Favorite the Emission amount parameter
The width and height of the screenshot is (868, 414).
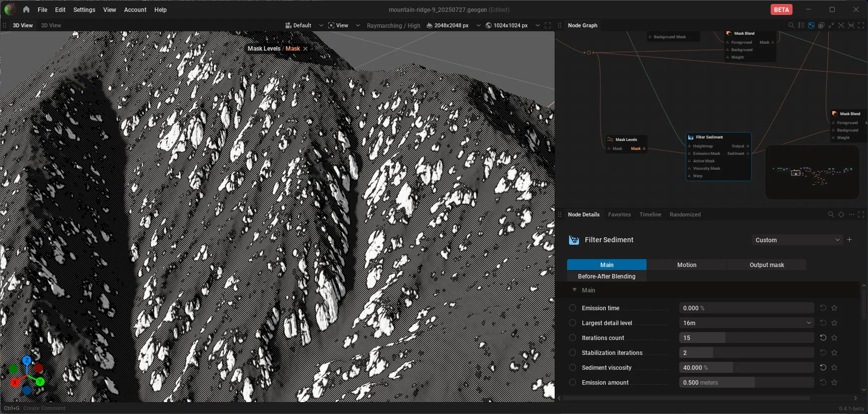click(x=834, y=382)
